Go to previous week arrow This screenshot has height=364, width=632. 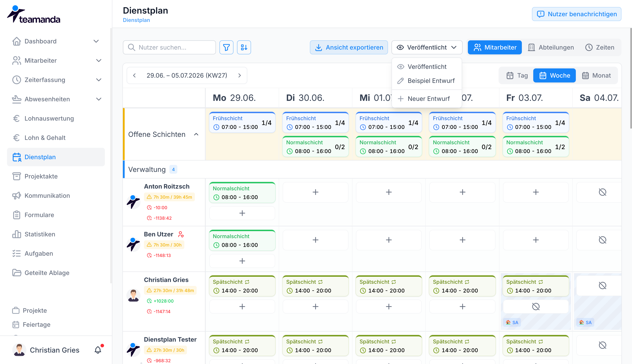point(135,75)
